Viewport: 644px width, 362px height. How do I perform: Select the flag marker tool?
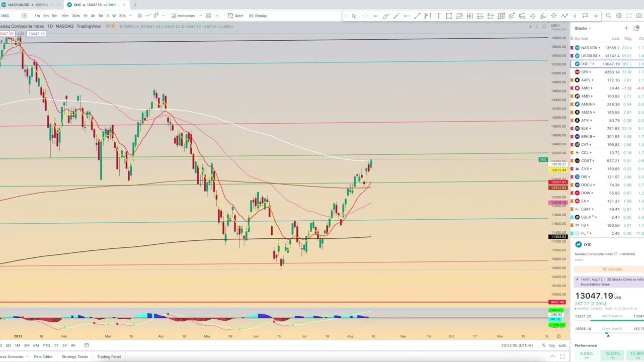[x=585, y=16]
